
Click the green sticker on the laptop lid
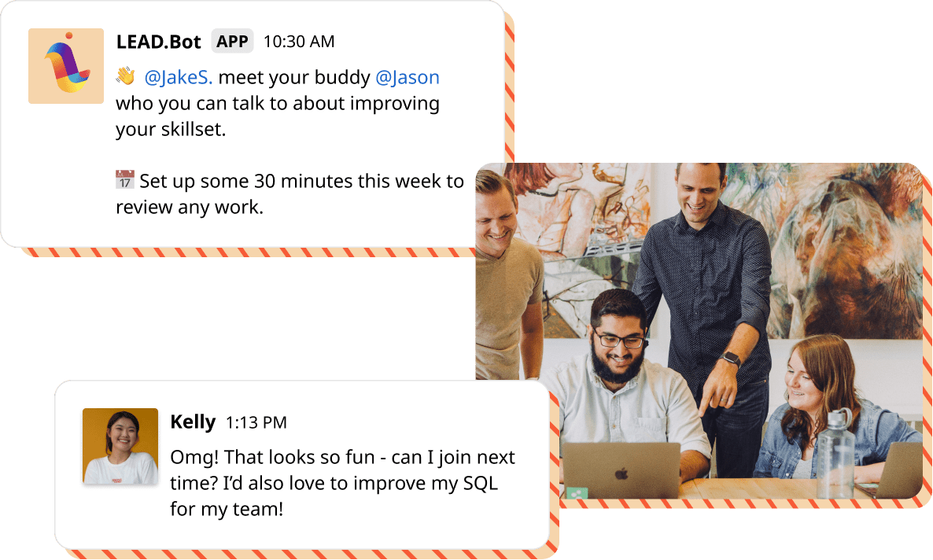[577, 492]
